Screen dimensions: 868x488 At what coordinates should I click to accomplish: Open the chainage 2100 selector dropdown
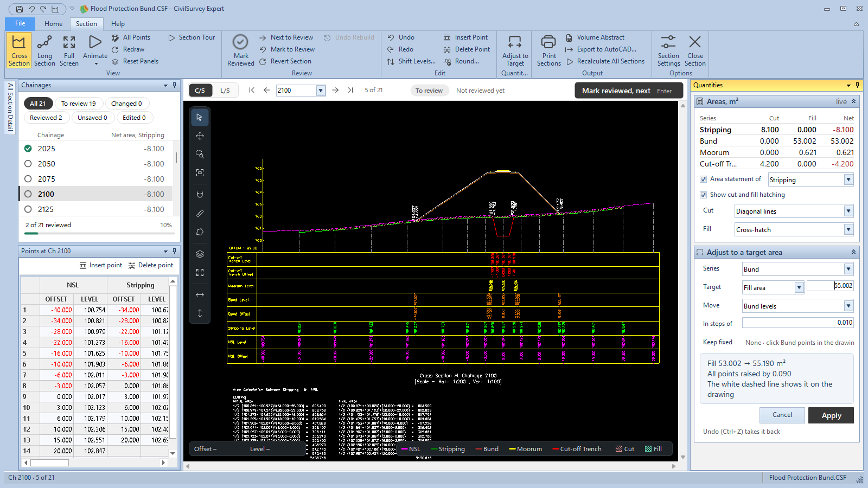[x=321, y=91]
